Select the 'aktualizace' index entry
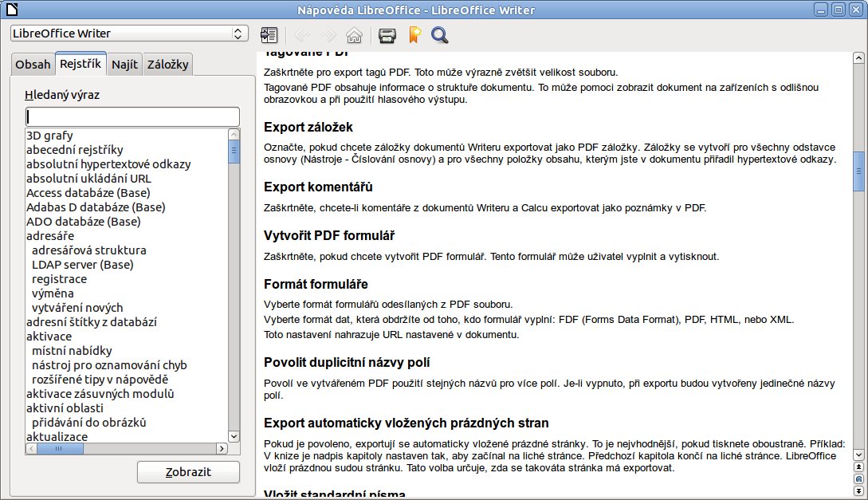This screenshot has width=868, height=500. point(57,436)
